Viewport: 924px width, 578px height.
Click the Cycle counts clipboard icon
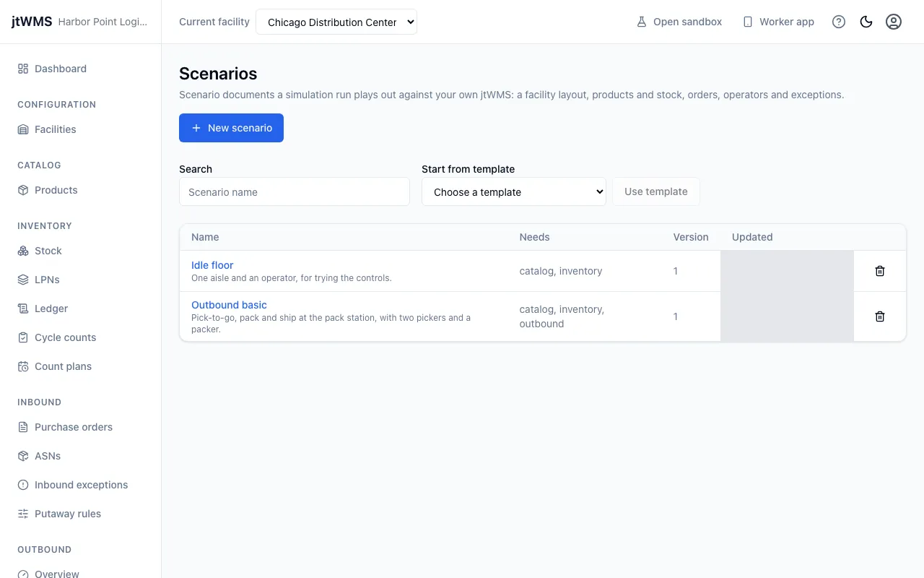coord(23,337)
